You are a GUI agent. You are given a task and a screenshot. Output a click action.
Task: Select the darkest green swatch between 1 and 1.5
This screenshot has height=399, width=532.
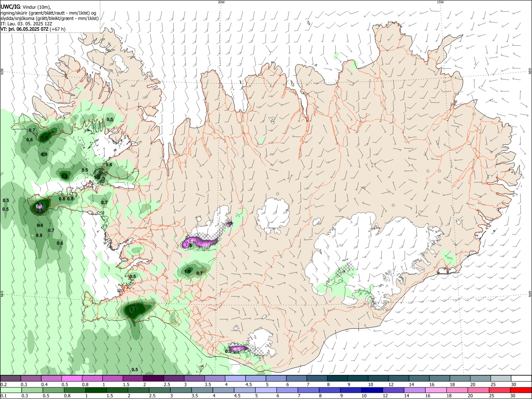[96, 390]
